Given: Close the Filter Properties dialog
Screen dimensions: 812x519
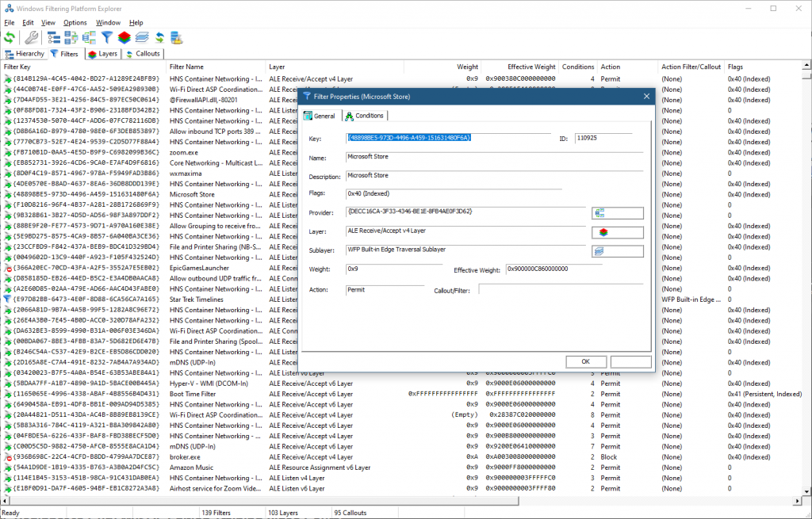Looking at the screenshot, I should tap(647, 97).
